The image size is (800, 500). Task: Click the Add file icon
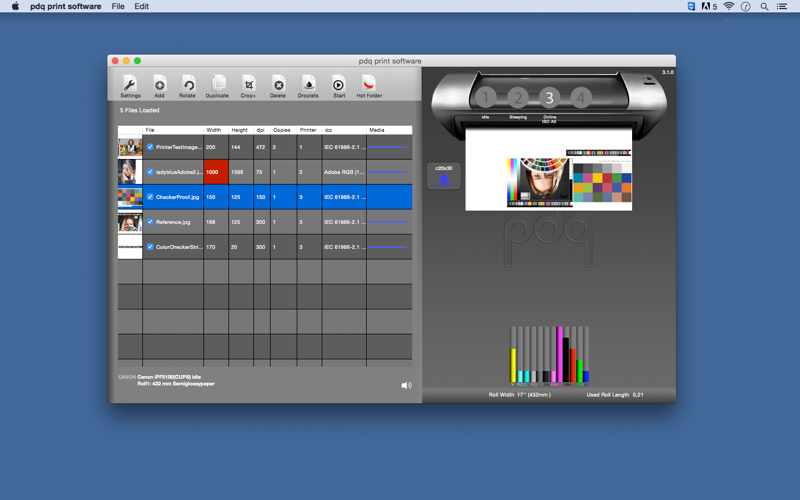159,86
